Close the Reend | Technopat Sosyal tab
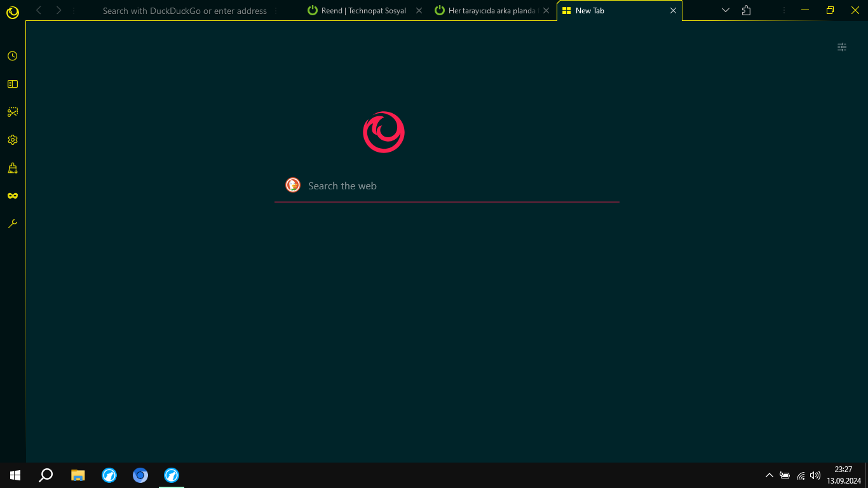 [419, 11]
